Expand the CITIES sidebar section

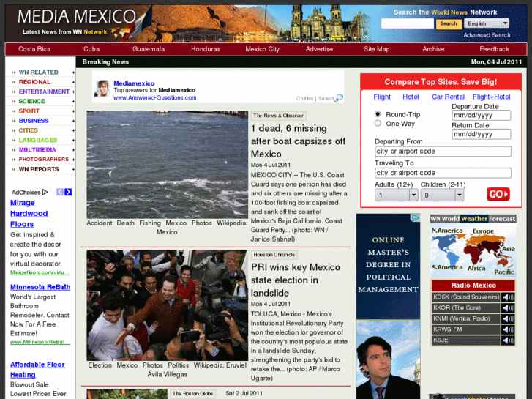(73, 130)
